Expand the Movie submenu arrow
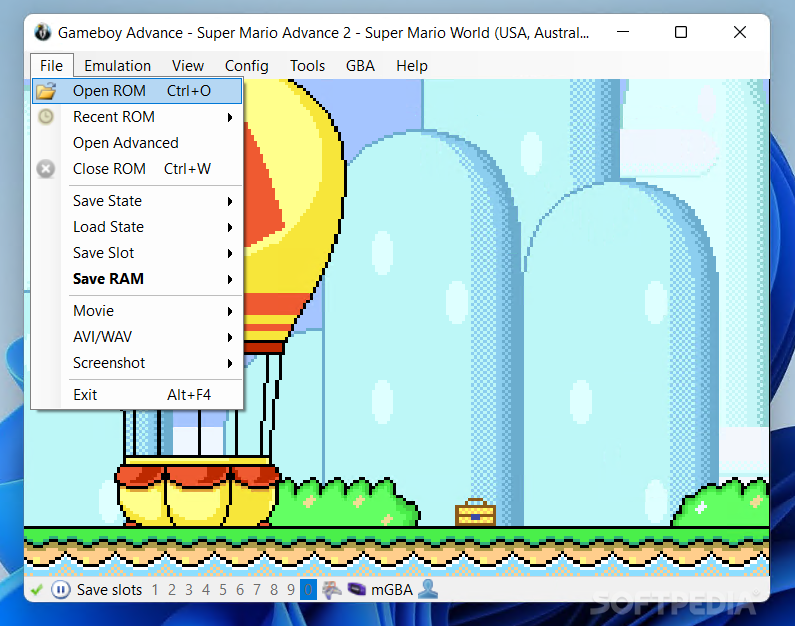 [x=230, y=311]
